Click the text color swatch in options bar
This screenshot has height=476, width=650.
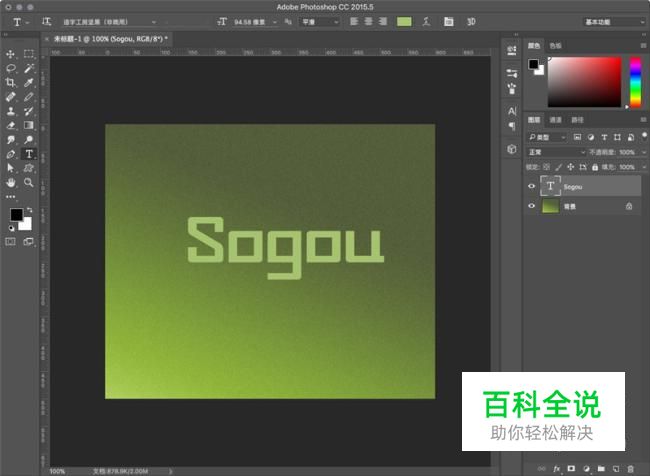(x=404, y=22)
